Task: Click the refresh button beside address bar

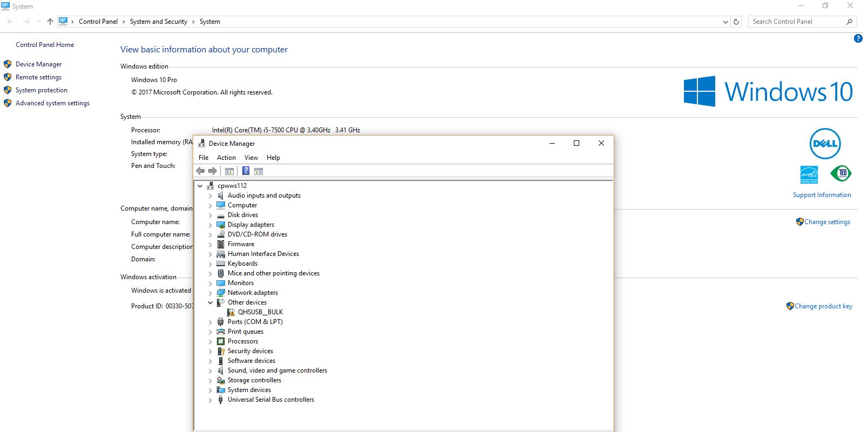Action: tap(736, 22)
